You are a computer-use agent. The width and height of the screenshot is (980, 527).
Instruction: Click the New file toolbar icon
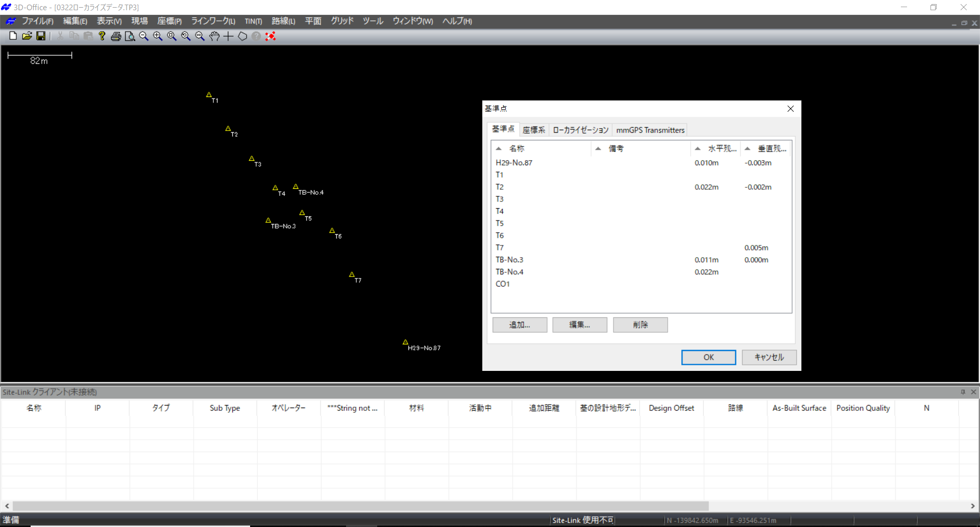pos(13,36)
